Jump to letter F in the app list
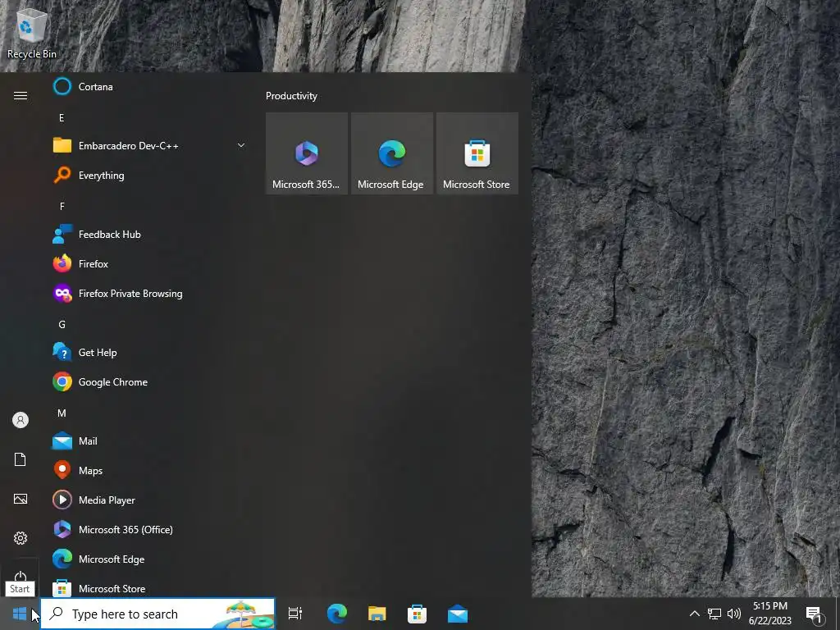Viewport: 840px width, 630px height. tap(62, 206)
